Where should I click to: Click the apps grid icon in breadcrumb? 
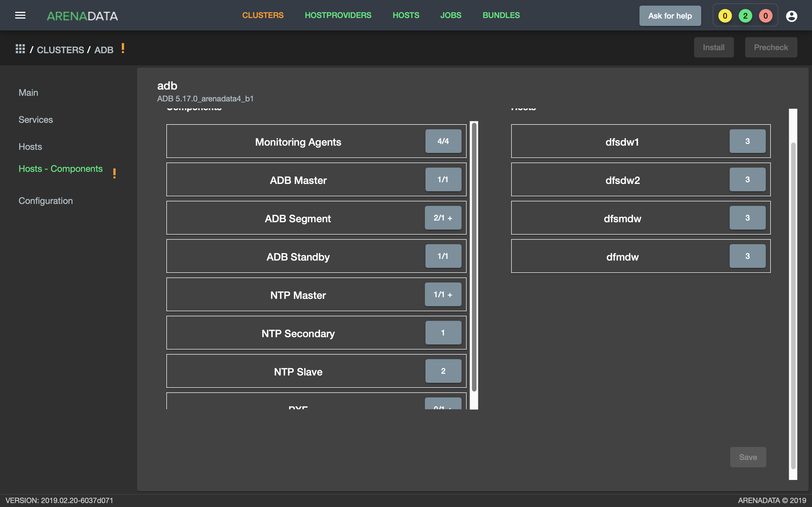pos(20,49)
